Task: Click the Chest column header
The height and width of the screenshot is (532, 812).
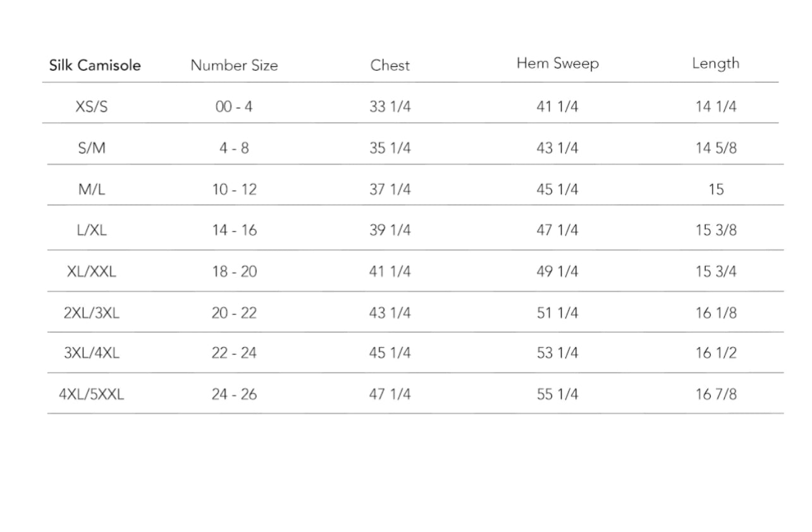Action: tap(390, 65)
